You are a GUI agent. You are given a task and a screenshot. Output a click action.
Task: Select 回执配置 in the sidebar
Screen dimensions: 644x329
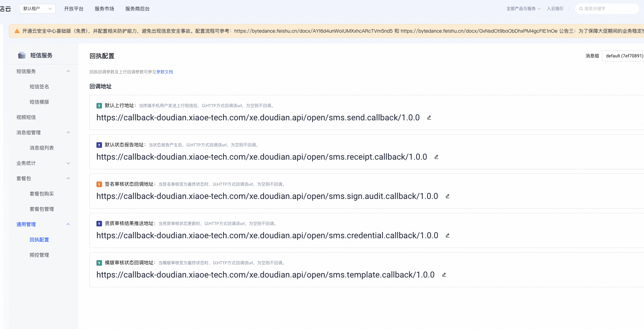[x=39, y=240]
